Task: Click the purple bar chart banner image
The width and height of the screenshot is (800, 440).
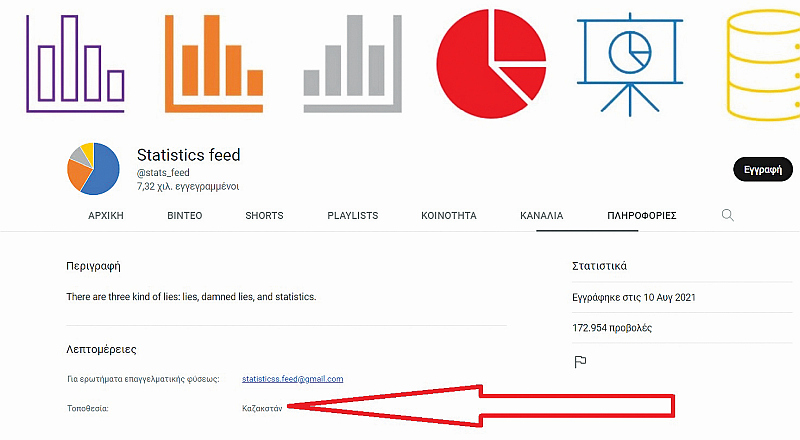Action: tap(75, 63)
